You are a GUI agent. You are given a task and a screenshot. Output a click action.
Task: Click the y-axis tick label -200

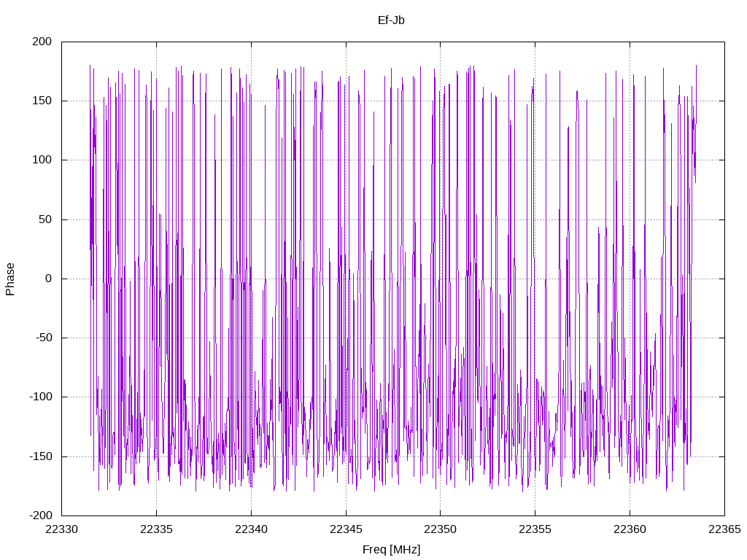pyautogui.click(x=41, y=516)
